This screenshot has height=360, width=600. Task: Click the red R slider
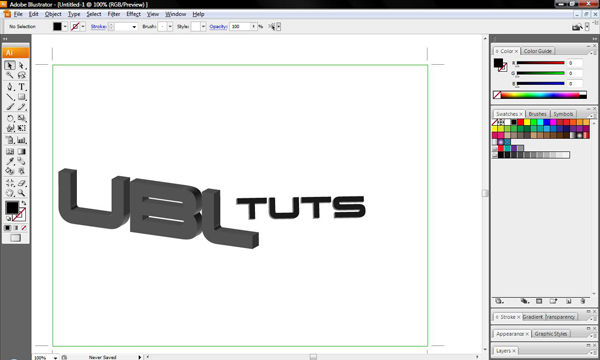tap(541, 63)
